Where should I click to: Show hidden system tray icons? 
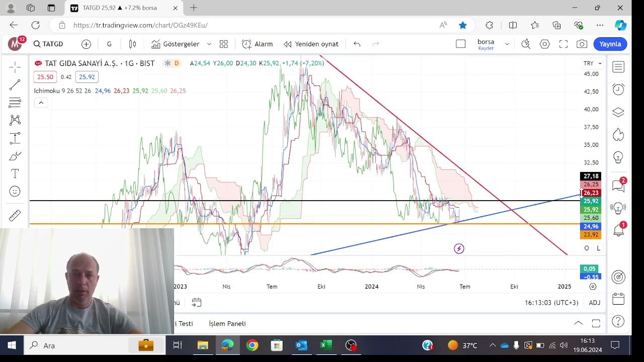493,345
